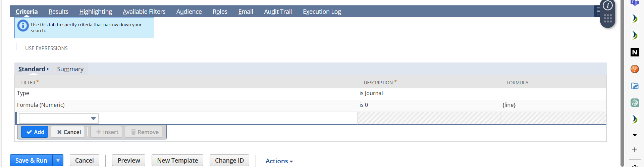This screenshot has height=167, width=644.
Task: Select the Formula (Numeric) filter row
Action: [x=41, y=105]
